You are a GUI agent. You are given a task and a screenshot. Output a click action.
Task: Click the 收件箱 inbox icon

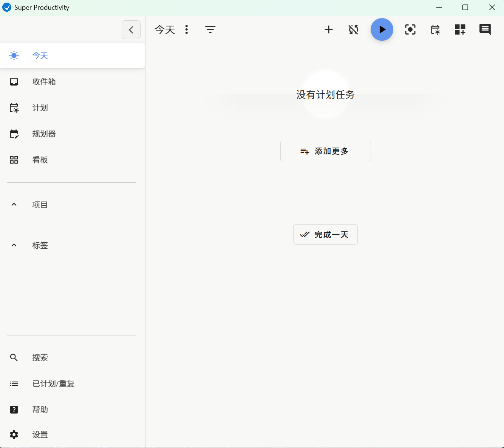(x=14, y=82)
